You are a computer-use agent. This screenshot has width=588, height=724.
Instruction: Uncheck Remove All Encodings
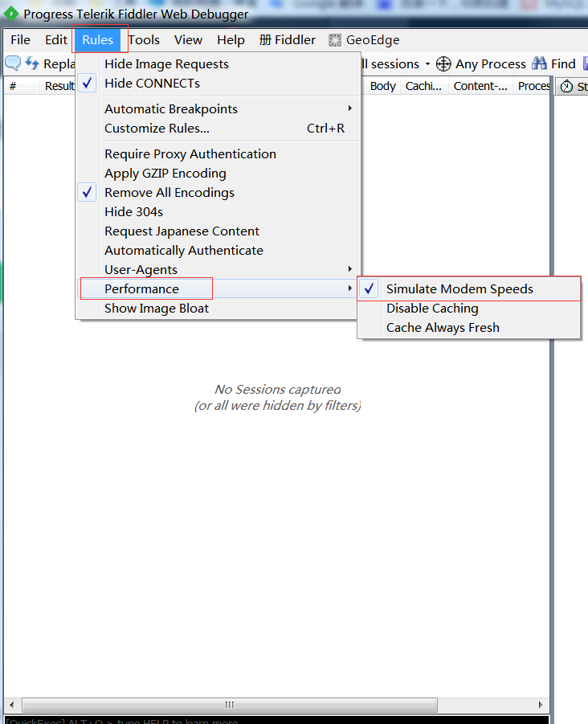218,193
